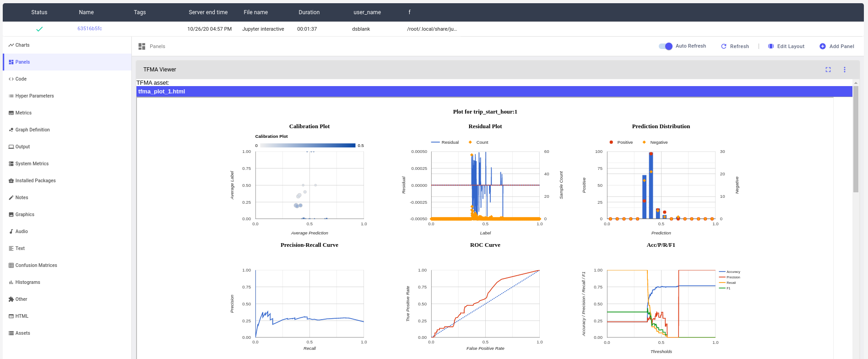Select the tfma_plot_1.html asset dropdown
The width and height of the screenshot is (868, 359).
pyautogui.click(x=494, y=92)
